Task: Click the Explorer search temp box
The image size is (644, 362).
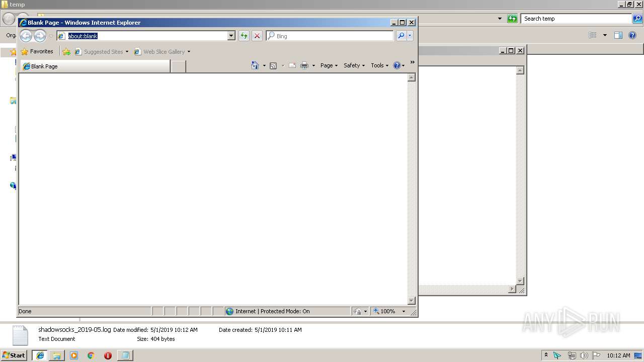Action: [x=577, y=19]
